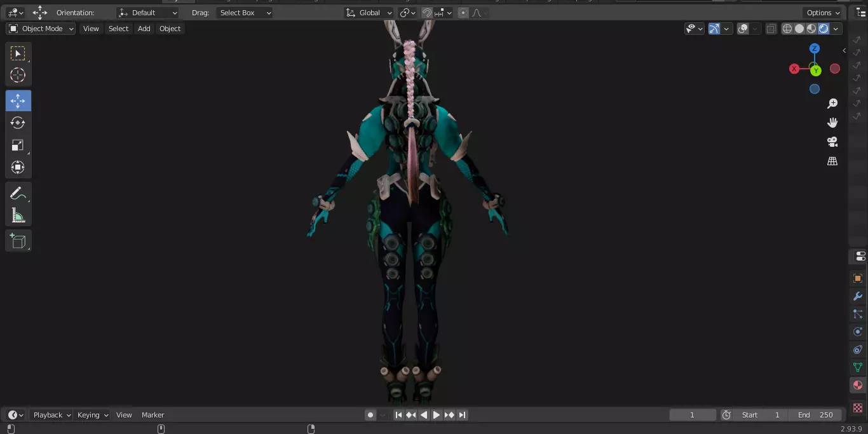Toggle auto keying record button

pos(370,415)
